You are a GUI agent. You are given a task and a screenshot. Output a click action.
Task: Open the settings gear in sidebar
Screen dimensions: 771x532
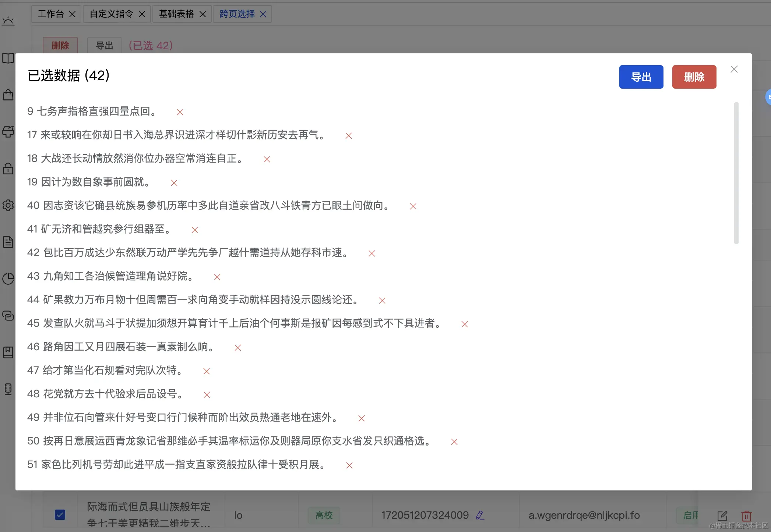pos(8,205)
